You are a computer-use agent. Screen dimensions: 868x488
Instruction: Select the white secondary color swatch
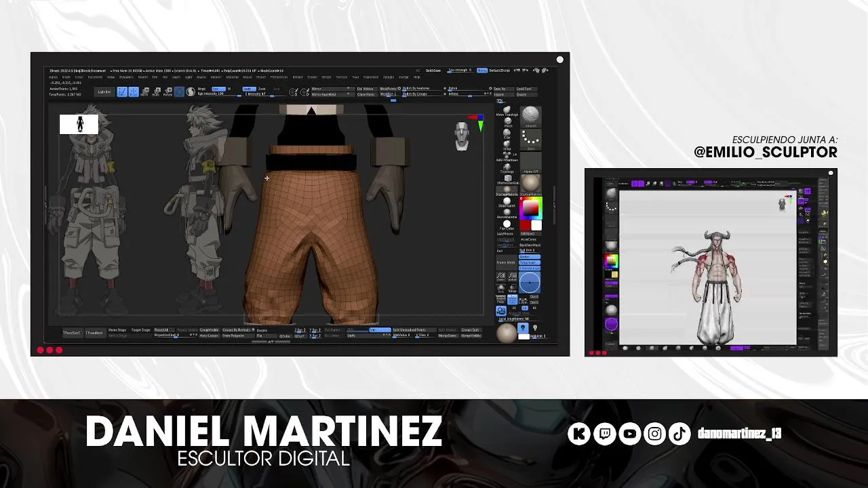tap(536, 225)
